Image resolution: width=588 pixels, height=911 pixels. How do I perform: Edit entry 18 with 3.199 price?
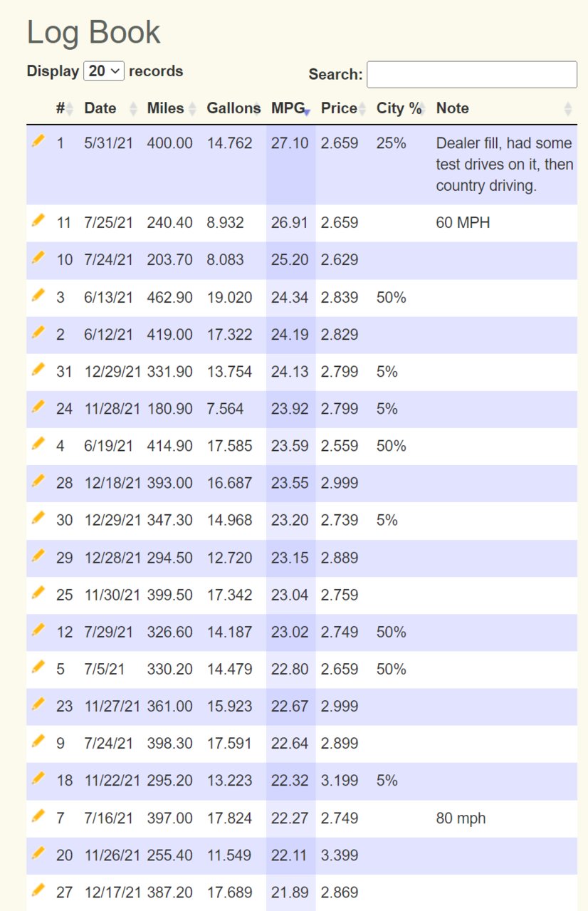[x=38, y=779]
